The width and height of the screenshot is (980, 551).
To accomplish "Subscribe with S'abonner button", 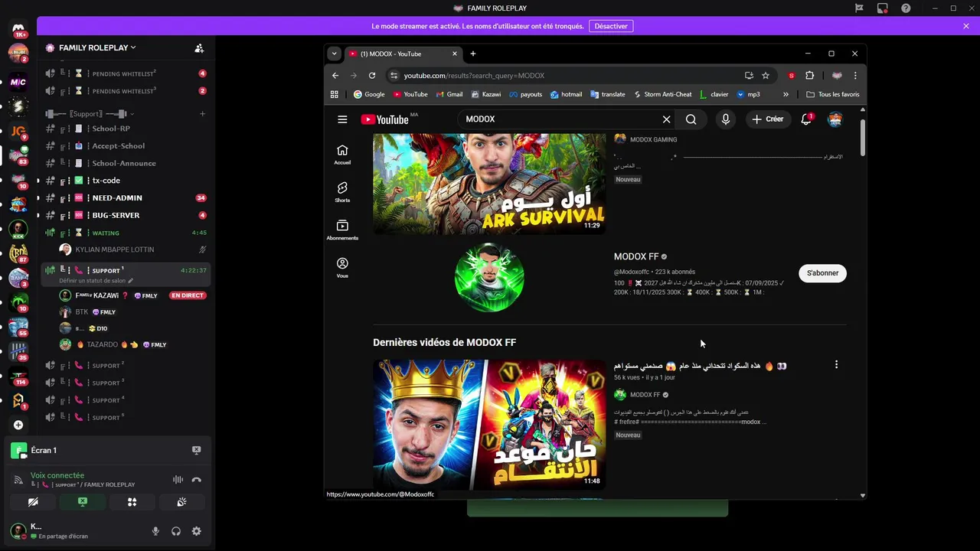I will click(x=822, y=273).
